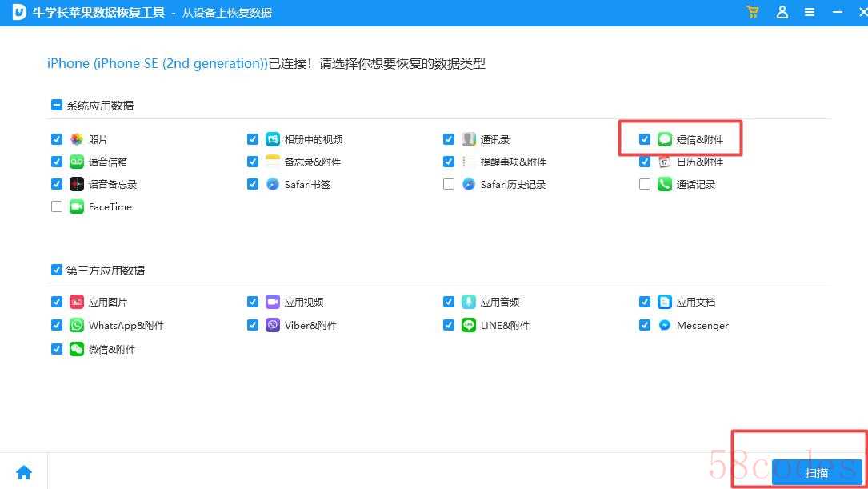Click the call history (通话记录) phone icon
The image size is (868, 489).
(664, 184)
